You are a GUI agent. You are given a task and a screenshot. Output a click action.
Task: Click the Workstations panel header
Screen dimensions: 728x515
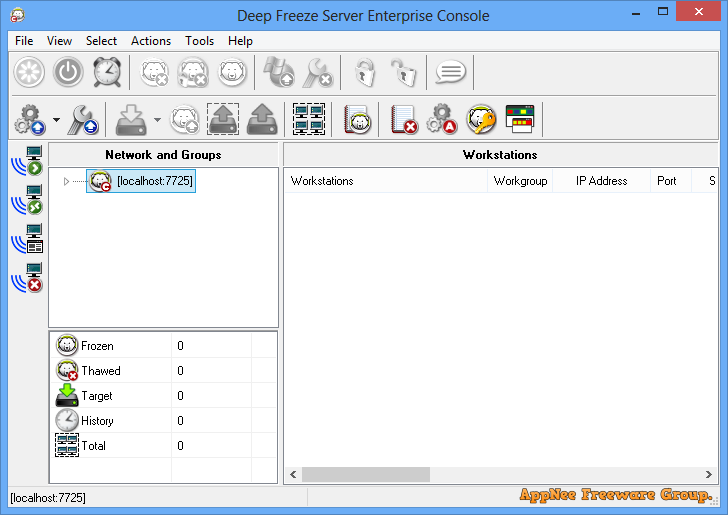point(500,155)
